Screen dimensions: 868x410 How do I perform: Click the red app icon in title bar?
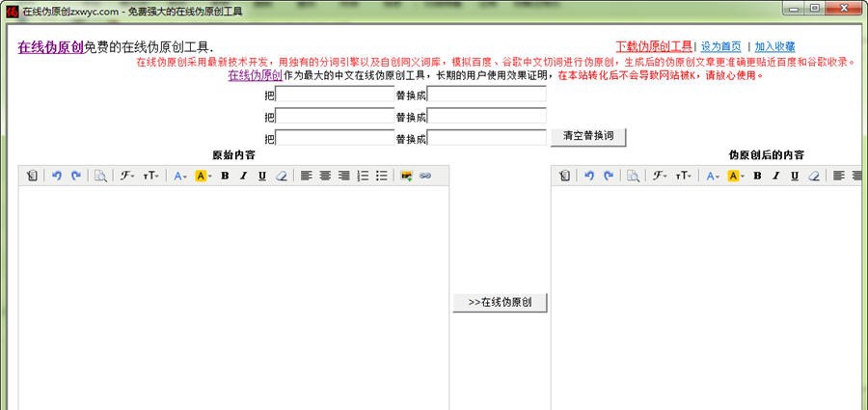tap(13, 11)
